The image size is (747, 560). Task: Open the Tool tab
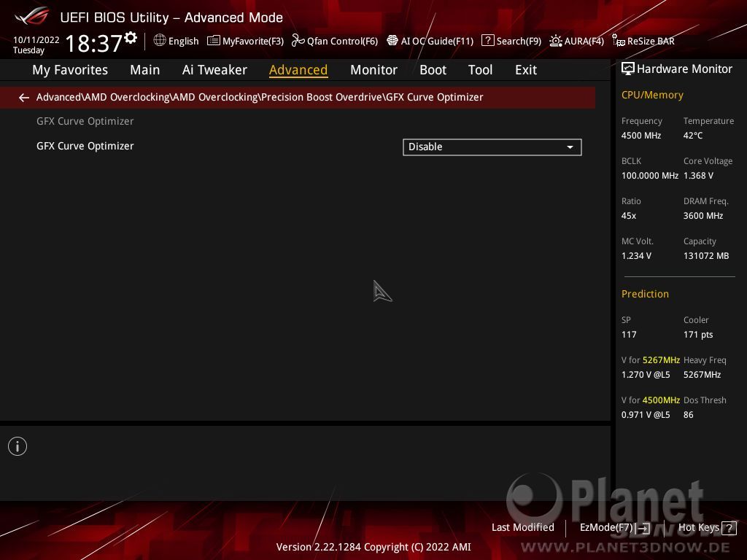[x=480, y=70]
